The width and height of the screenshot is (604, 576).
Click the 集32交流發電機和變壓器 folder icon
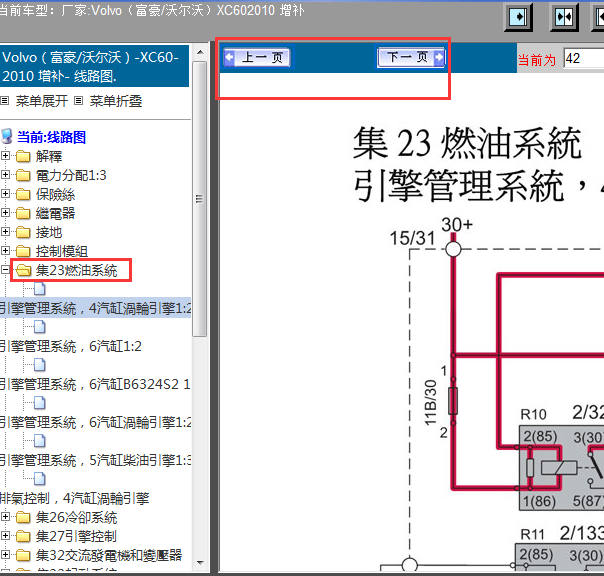[x=23, y=555]
